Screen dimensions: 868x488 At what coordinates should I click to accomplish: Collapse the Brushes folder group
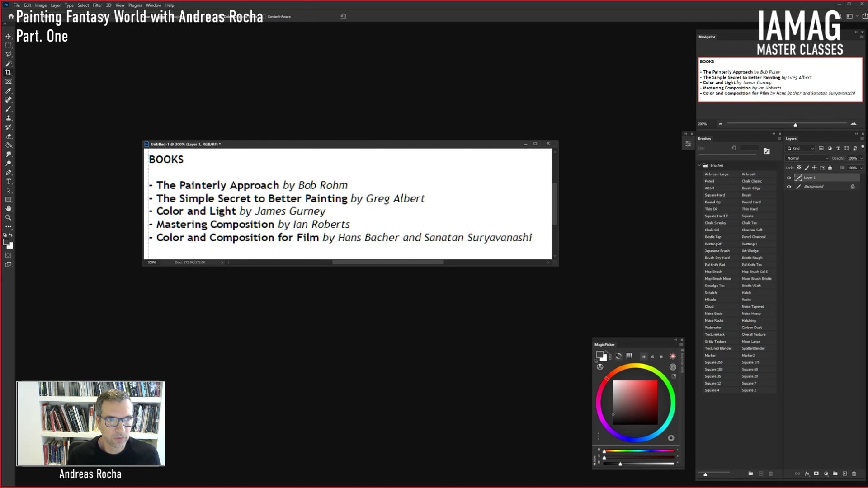(x=699, y=165)
